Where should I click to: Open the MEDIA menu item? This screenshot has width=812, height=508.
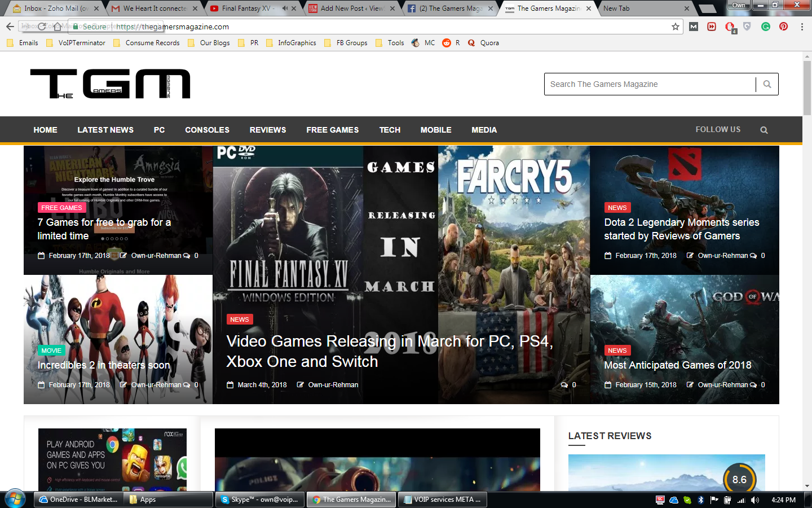(x=484, y=130)
